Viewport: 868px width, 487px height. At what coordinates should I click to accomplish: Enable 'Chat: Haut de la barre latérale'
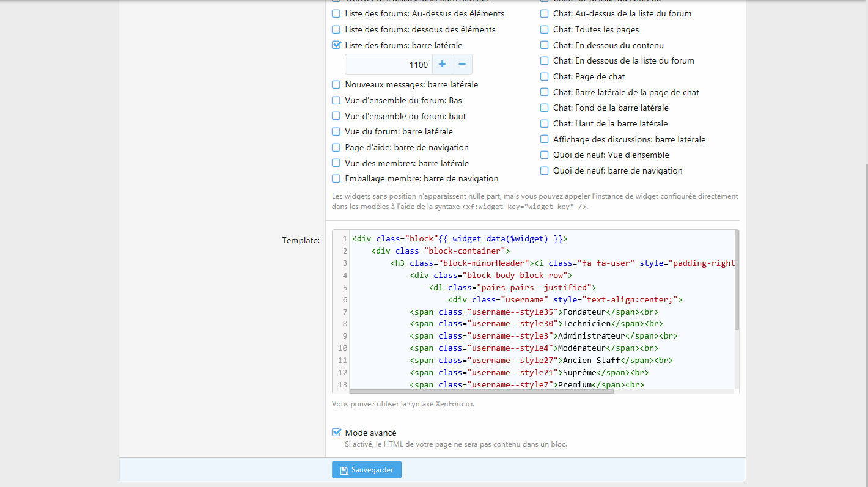tap(545, 123)
